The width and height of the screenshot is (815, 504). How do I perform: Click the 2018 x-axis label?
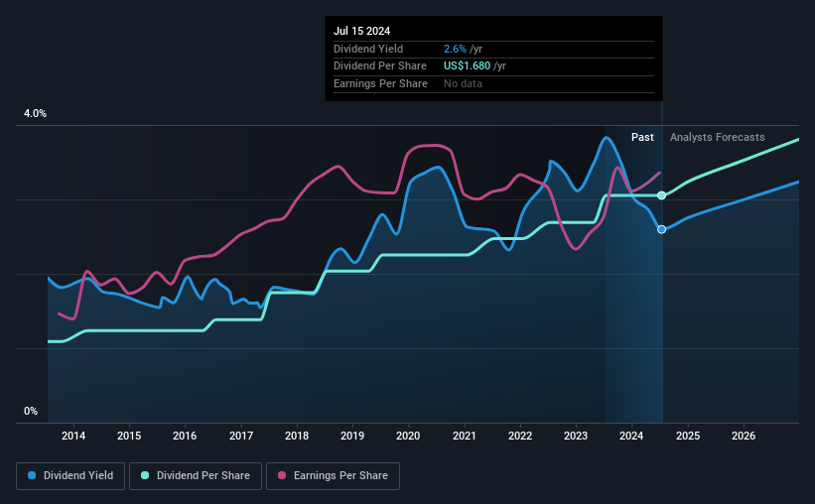(x=297, y=436)
